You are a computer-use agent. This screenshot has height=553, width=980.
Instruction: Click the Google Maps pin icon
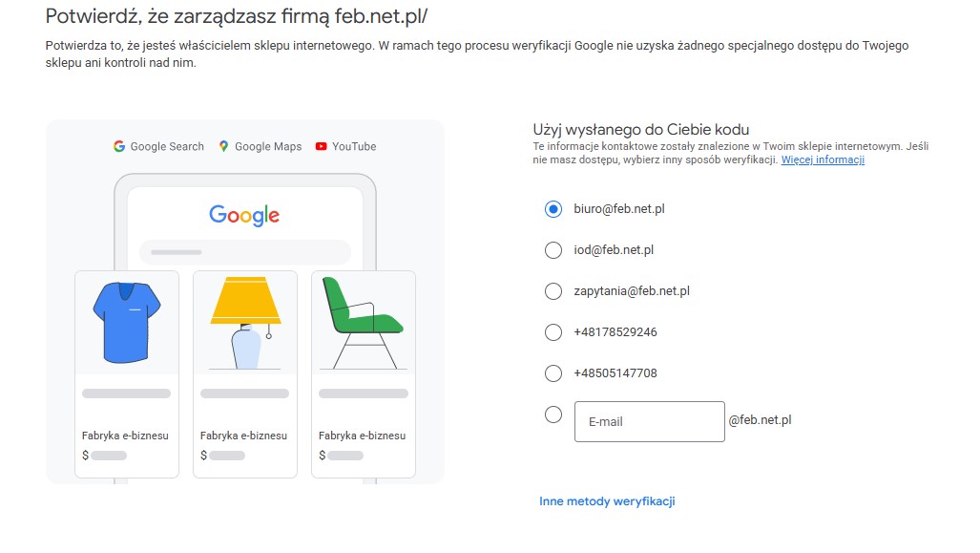point(224,146)
